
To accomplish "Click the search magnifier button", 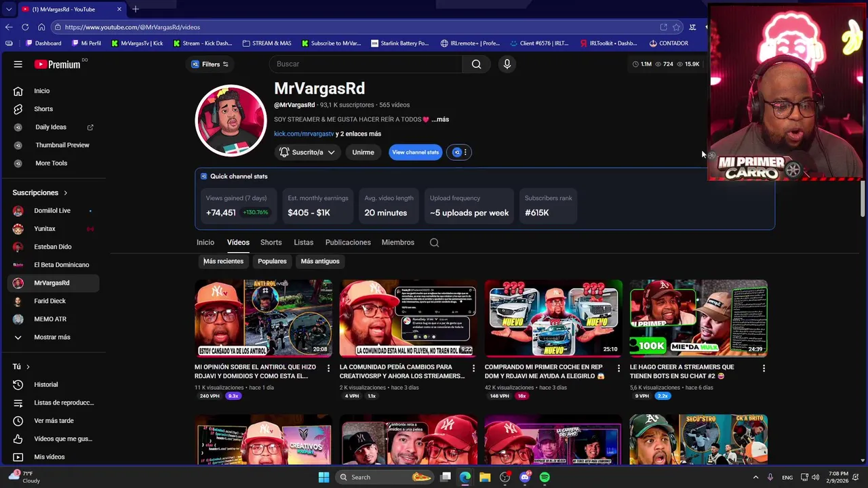I will (476, 64).
